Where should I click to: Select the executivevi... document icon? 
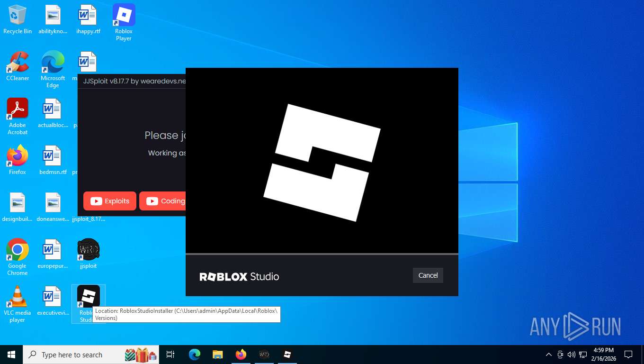point(53,301)
